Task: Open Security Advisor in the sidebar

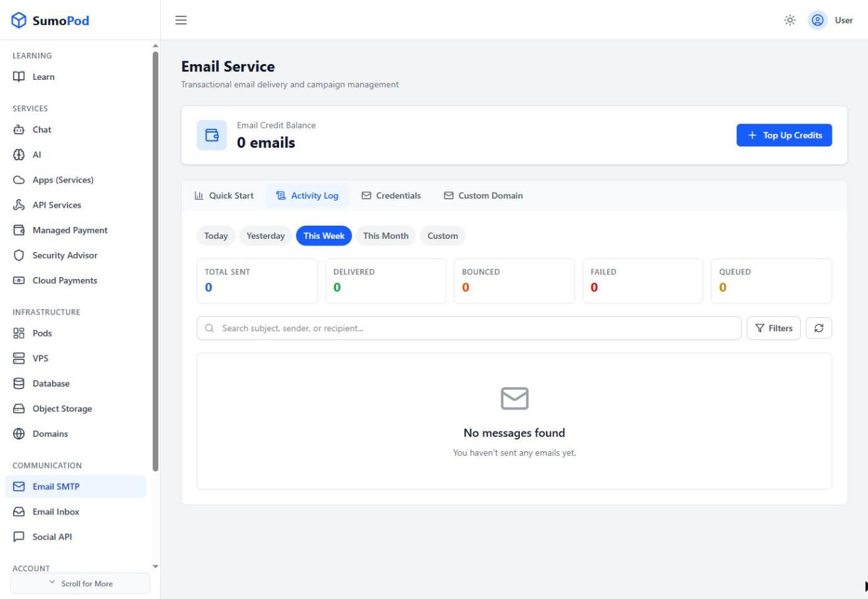Action: coord(75,255)
